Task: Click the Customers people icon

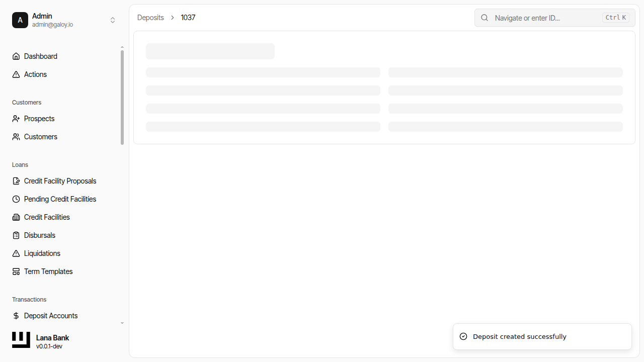Action: pyautogui.click(x=16, y=137)
